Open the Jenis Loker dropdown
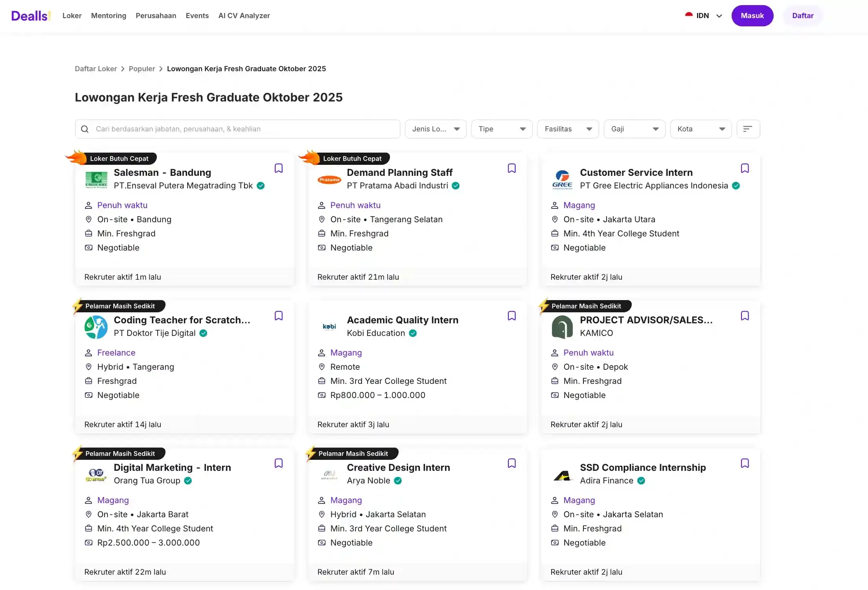 435,129
